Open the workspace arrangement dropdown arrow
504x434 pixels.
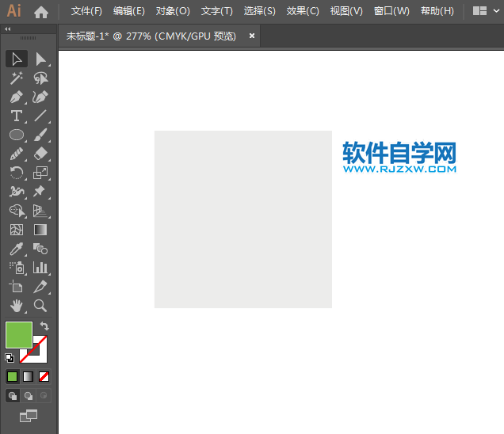(496, 11)
